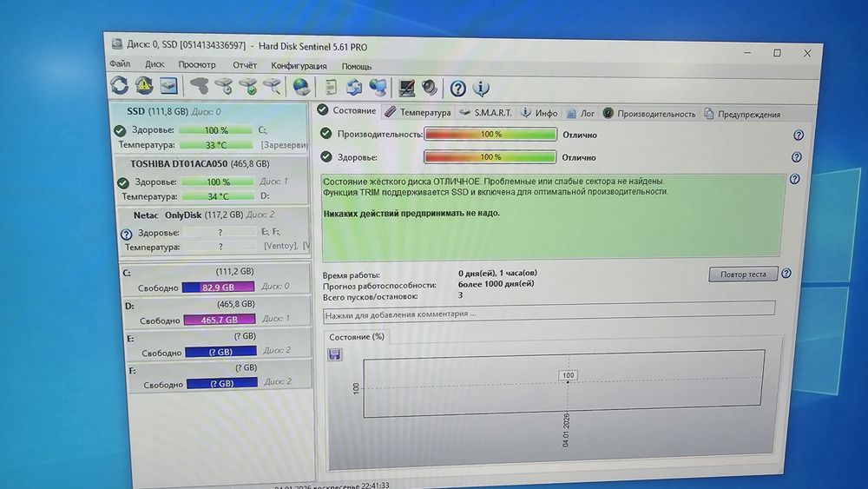Select the D: partition row
Viewport: 868px width, 489px height.
217,312
